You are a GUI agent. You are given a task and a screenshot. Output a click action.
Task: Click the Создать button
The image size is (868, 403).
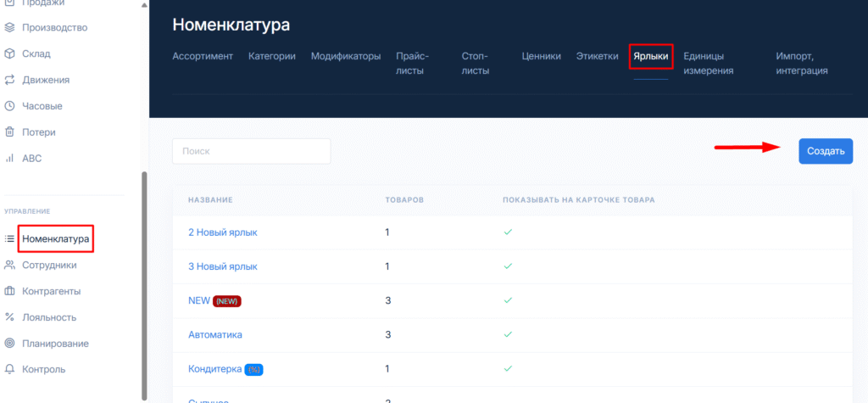tap(826, 151)
